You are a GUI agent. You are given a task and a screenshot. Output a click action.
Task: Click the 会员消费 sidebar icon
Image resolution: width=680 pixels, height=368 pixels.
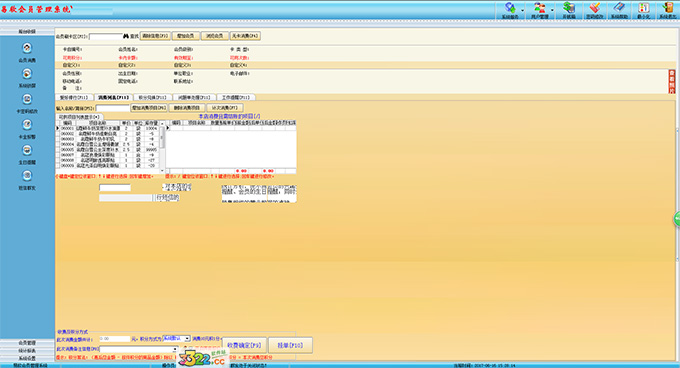[x=27, y=48]
